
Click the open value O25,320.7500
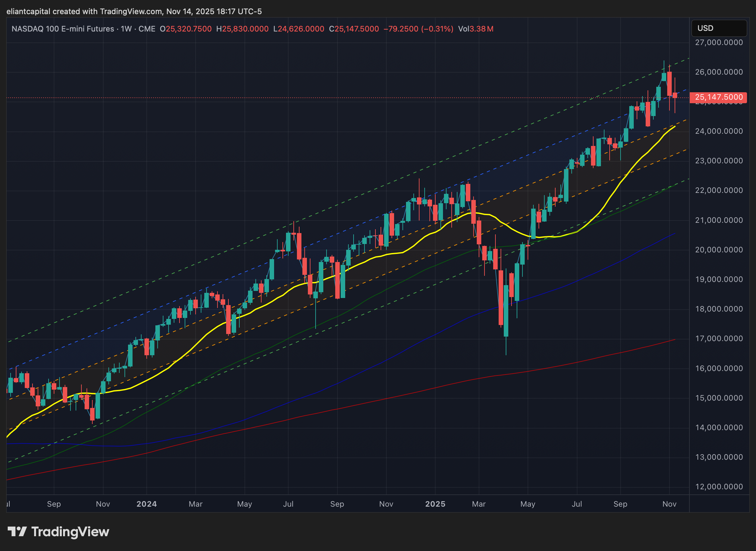pos(186,29)
